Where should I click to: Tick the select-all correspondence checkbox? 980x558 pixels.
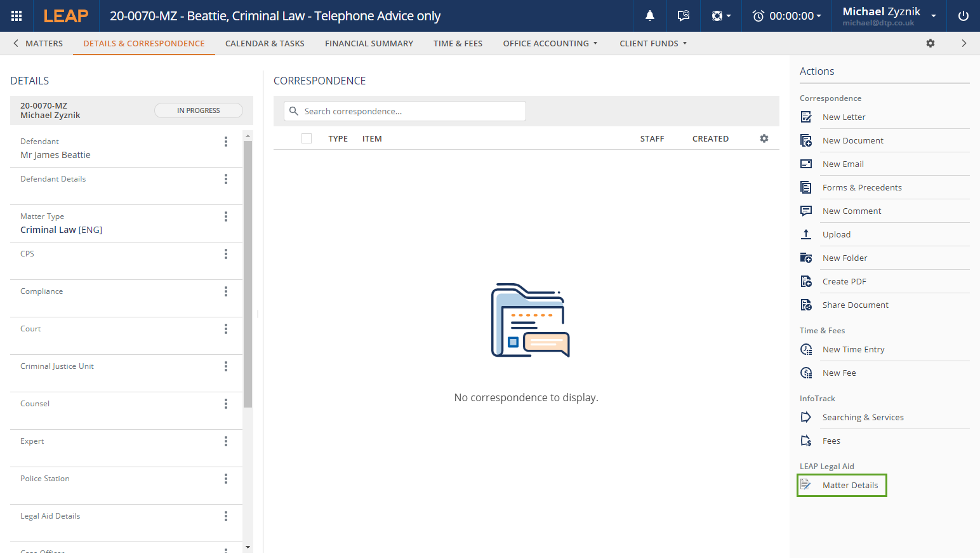tap(307, 138)
